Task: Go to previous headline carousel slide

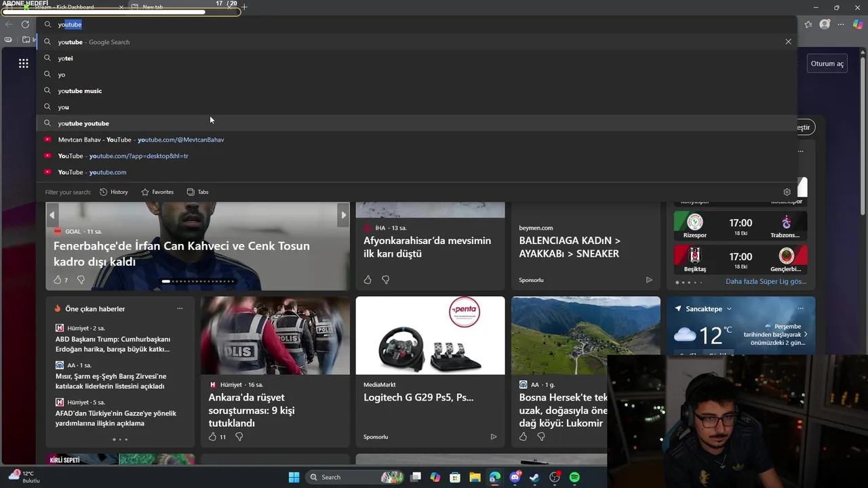Action: point(52,215)
